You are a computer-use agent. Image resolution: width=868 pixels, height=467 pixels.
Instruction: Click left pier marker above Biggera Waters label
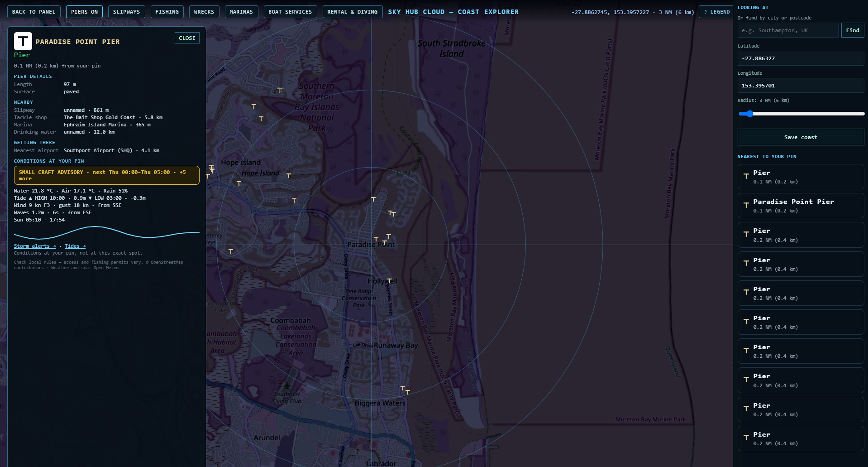pos(403,388)
